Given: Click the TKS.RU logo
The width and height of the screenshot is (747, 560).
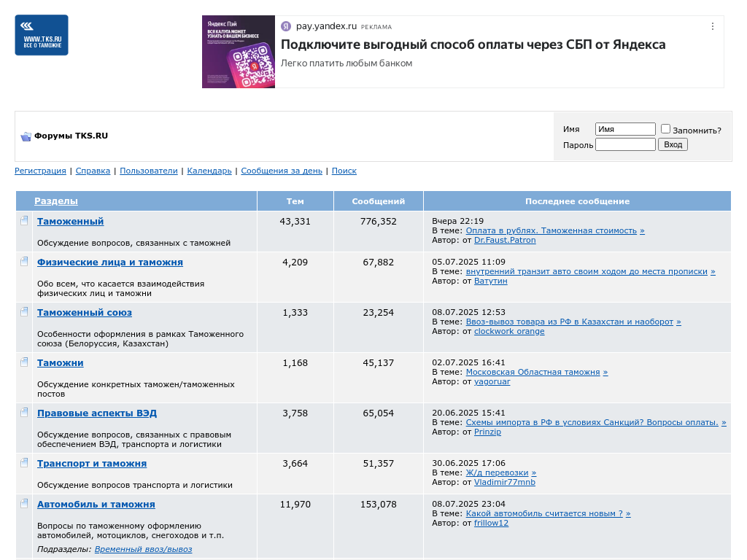Looking at the screenshot, I should pyautogui.click(x=42, y=35).
